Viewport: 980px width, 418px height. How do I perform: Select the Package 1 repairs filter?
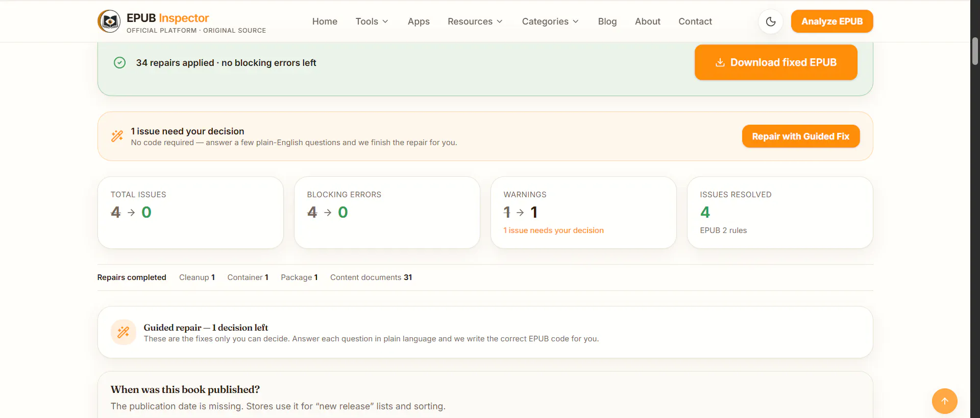[299, 277]
